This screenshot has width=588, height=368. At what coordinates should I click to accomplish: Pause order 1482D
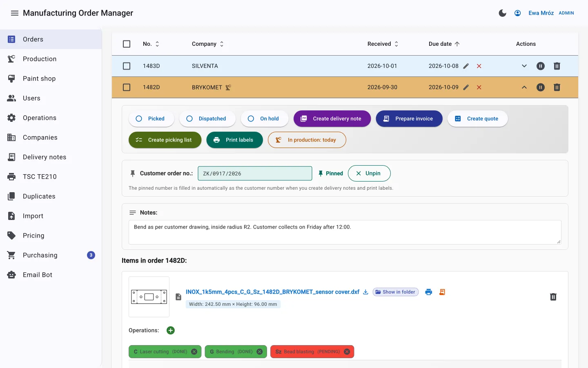pos(541,87)
